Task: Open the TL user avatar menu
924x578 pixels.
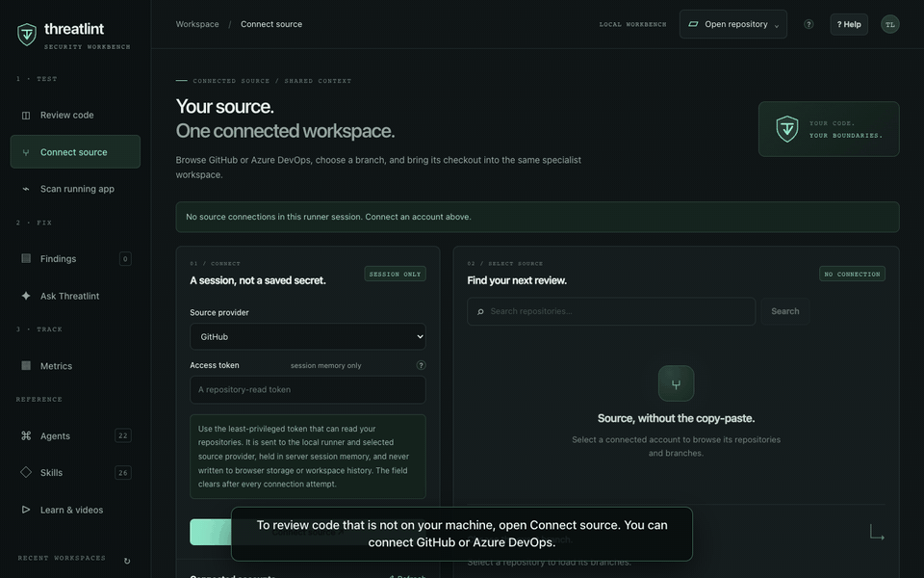Action: click(889, 24)
